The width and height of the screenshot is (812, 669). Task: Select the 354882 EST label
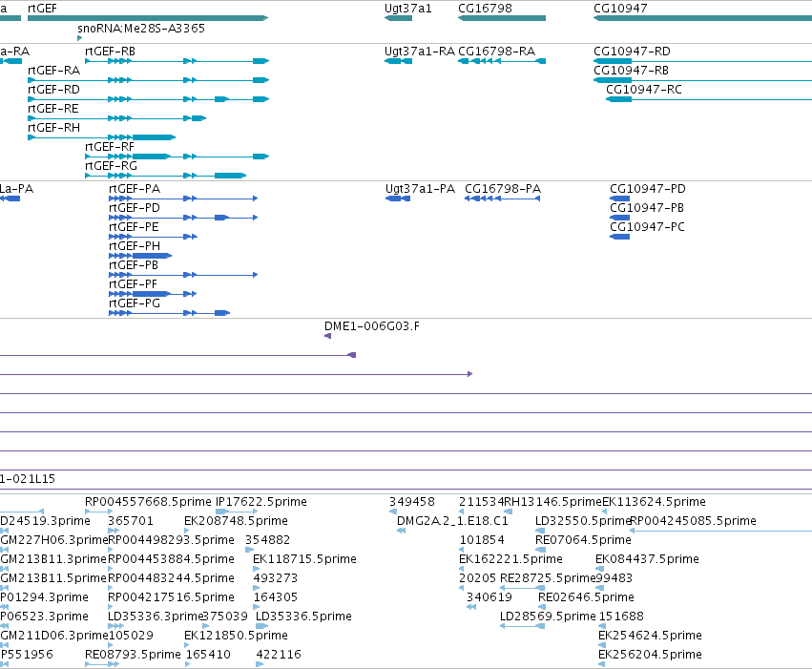click(x=268, y=540)
